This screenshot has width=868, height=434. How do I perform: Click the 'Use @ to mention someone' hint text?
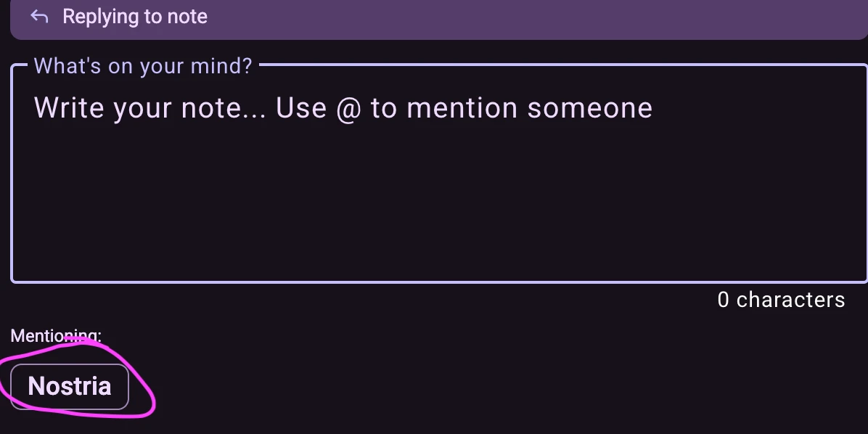coord(464,108)
